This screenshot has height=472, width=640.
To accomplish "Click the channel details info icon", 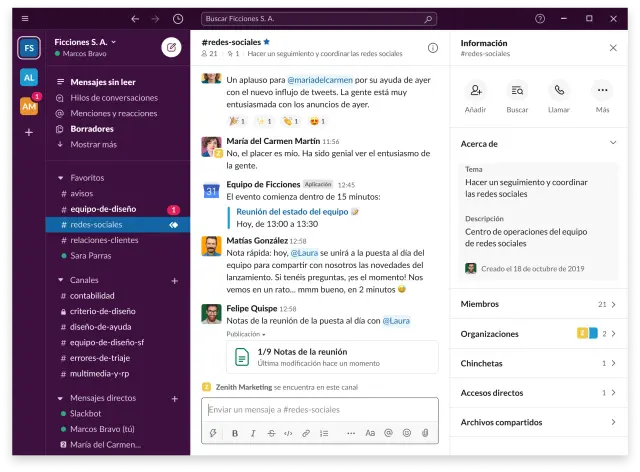I will click(x=433, y=47).
